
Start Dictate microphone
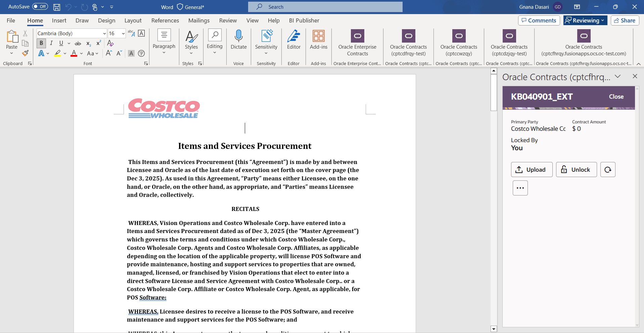pyautogui.click(x=239, y=40)
